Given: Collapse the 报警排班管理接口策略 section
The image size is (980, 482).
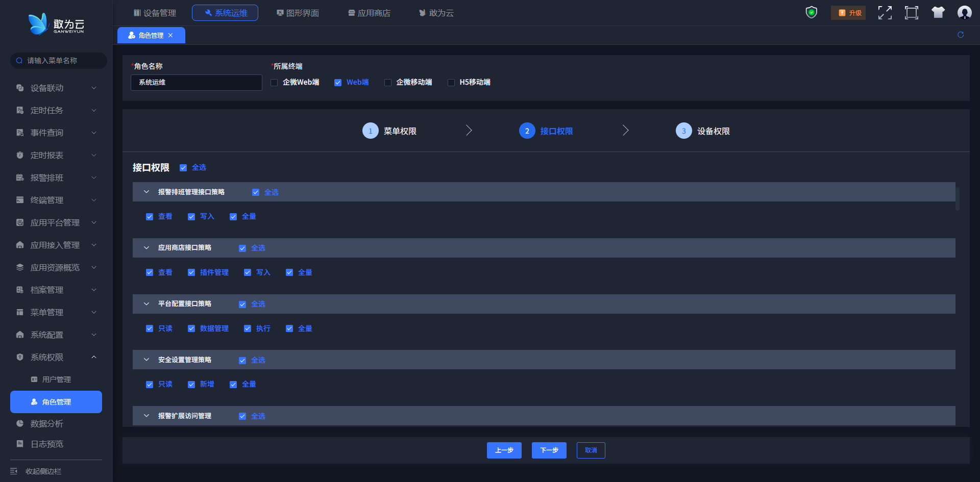Looking at the screenshot, I should coord(146,192).
